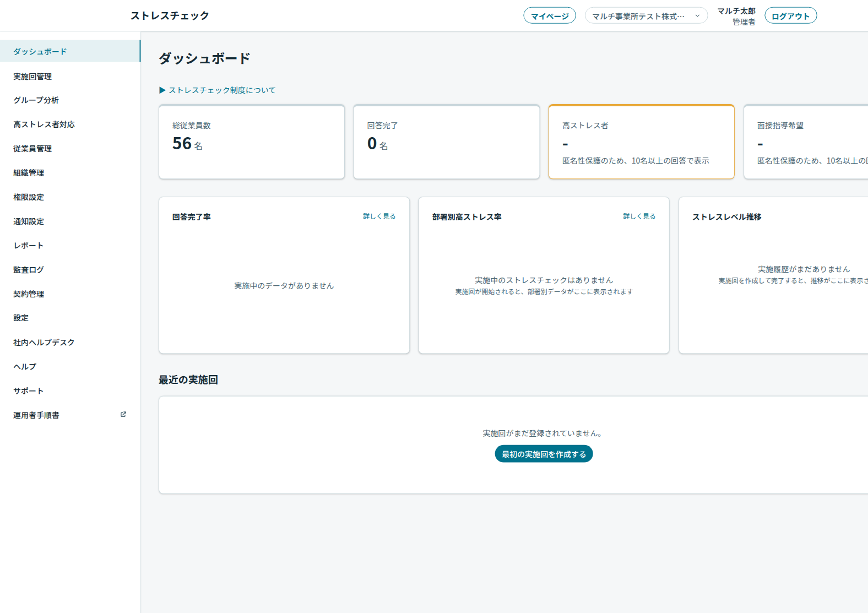Open 社内ヘルプデスク

pos(70,343)
